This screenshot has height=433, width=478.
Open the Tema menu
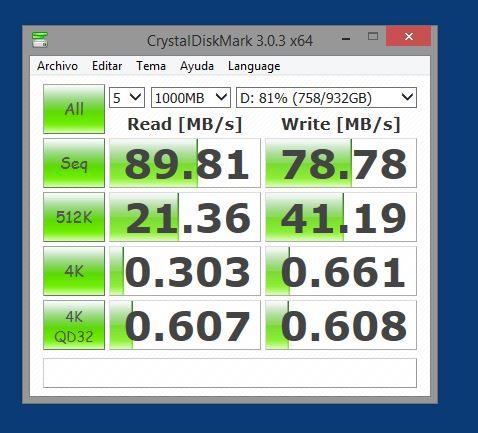151,66
